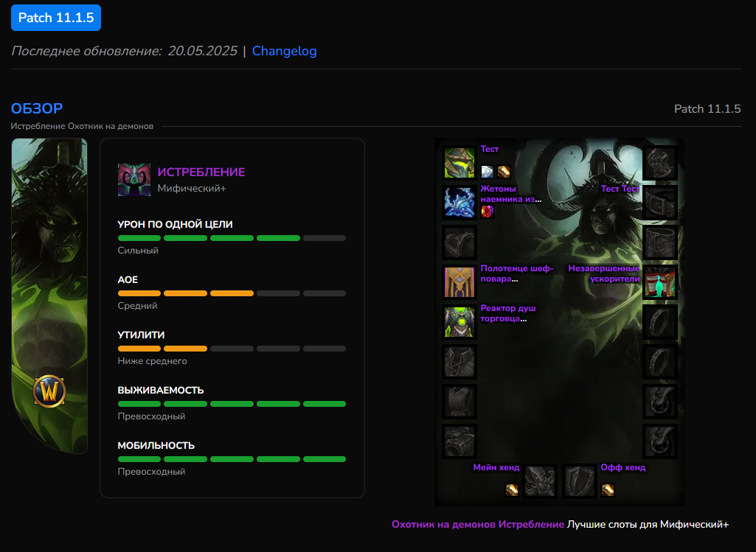Click the Превосходный label under ВЫЖИВАЕМОСТЬ
The height and width of the screenshot is (552, 756).
pyautogui.click(x=151, y=416)
